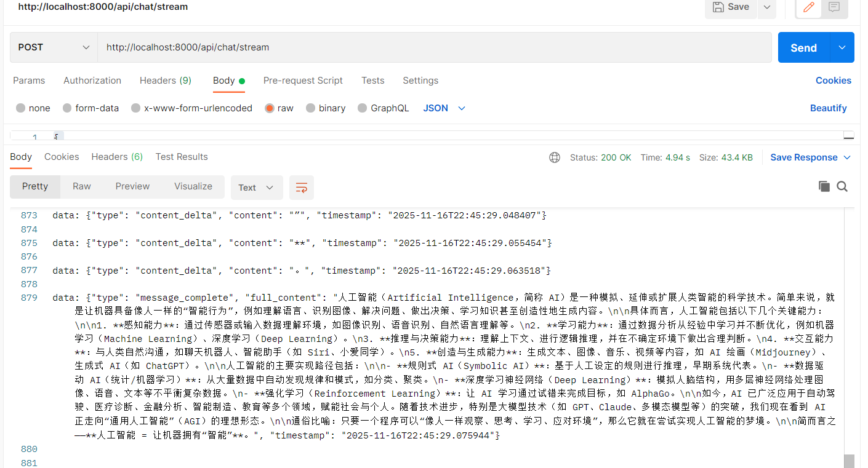Select the form-data radio option
Image resolution: width=868 pixels, height=468 pixels.
click(x=67, y=108)
